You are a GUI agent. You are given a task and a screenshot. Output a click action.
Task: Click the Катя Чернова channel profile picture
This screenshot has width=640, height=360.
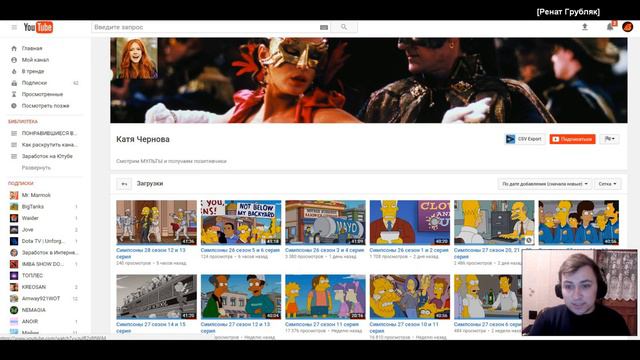pyautogui.click(x=137, y=58)
